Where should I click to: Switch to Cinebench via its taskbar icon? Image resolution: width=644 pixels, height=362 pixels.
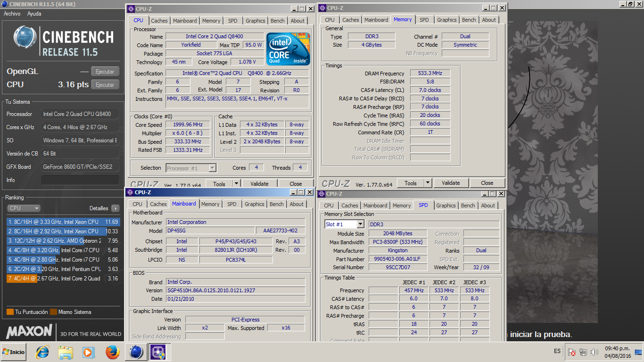136,352
